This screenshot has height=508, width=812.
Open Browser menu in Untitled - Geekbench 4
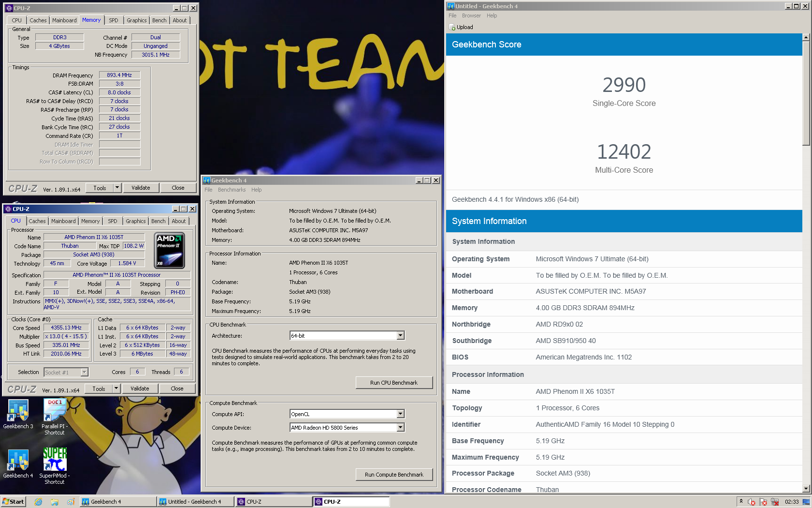click(x=471, y=15)
